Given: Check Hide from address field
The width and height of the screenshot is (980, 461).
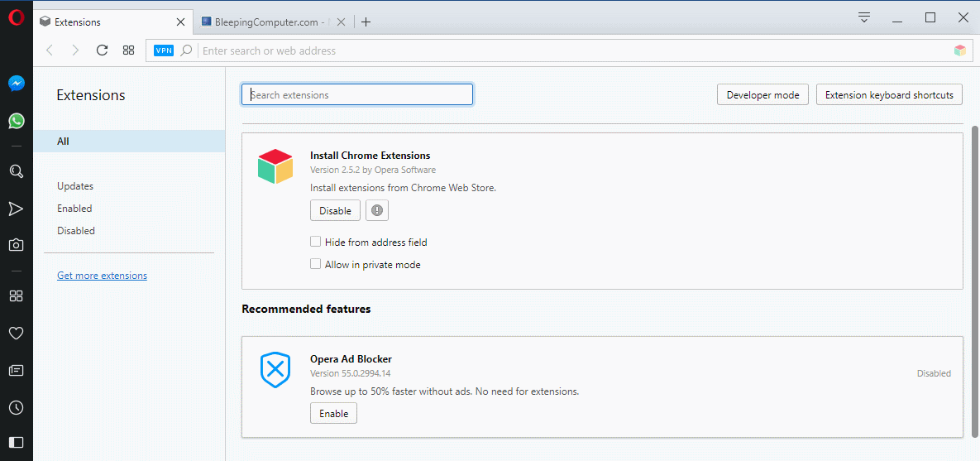Looking at the screenshot, I should 316,242.
